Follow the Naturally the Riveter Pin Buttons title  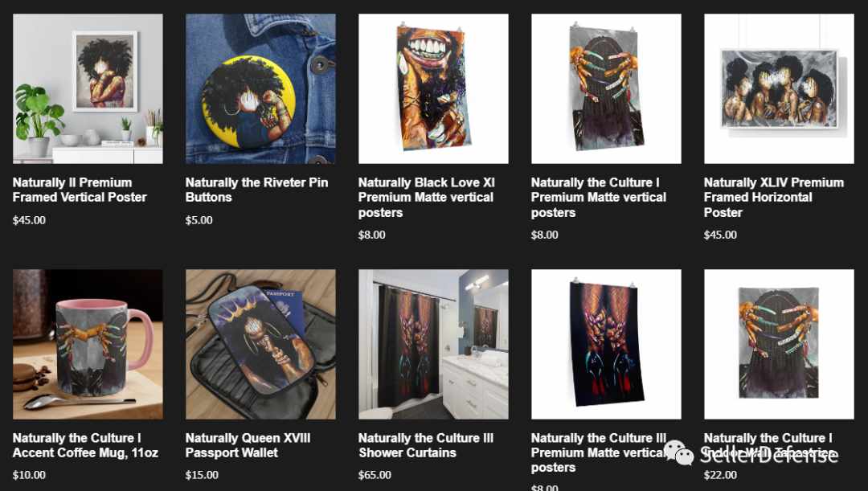pyautogui.click(x=257, y=190)
